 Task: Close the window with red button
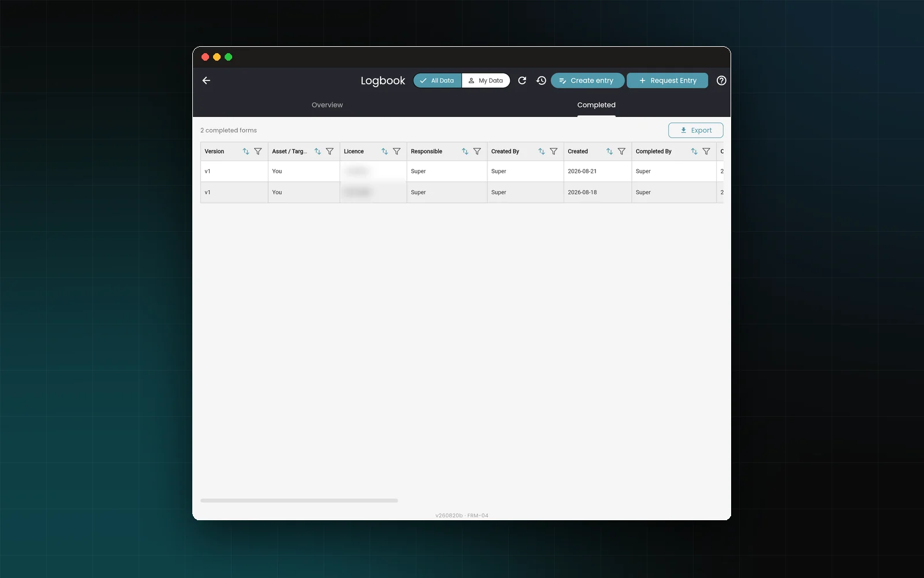tap(205, 57)
